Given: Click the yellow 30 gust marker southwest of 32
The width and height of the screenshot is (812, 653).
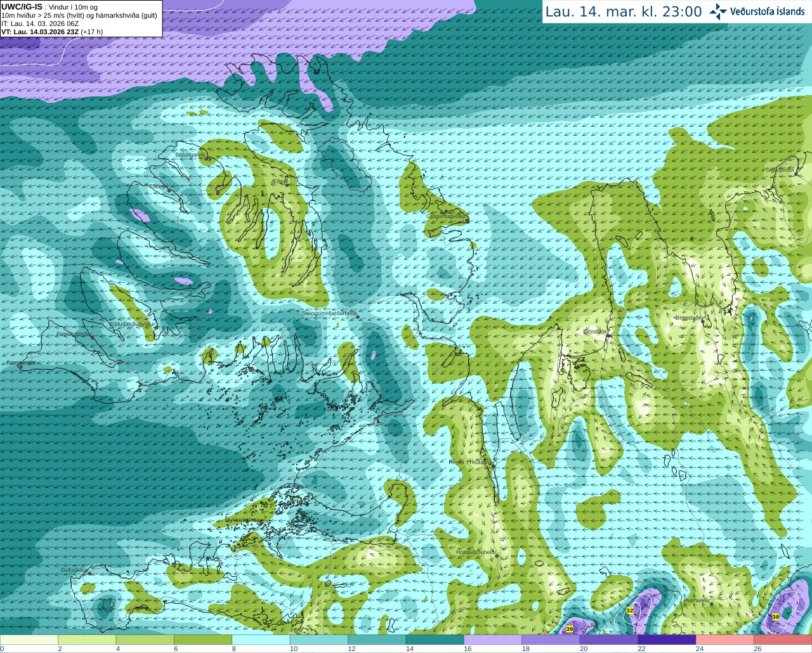Looking at the screenshot, I should coord(570,628).
